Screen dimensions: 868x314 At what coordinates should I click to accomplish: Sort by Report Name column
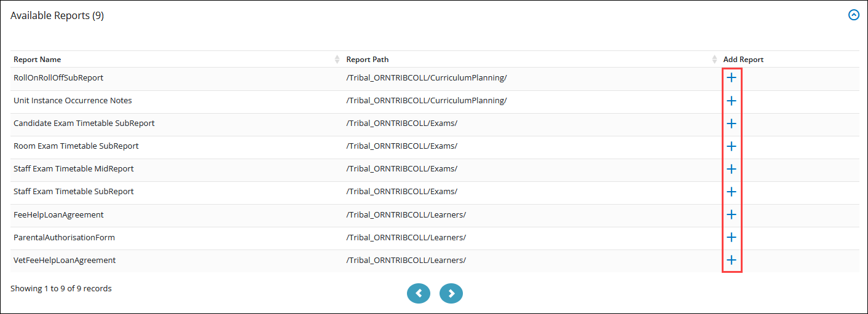click(x=37, y=60)
